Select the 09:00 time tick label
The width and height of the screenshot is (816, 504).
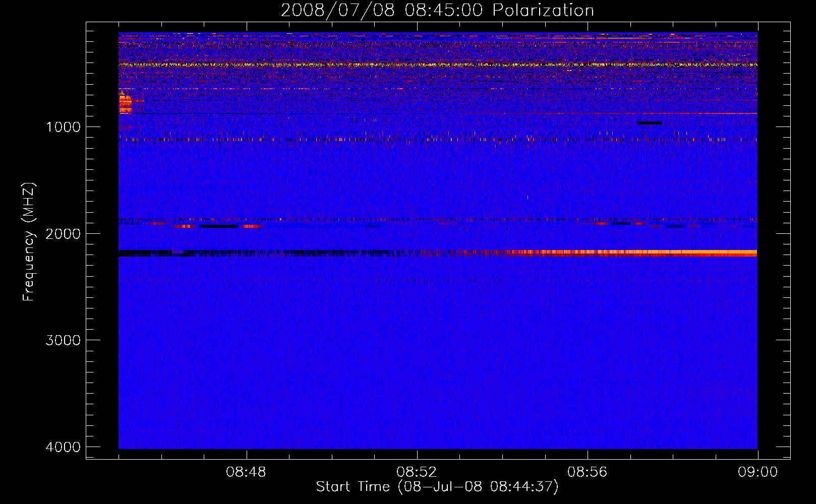pos(757,472)
